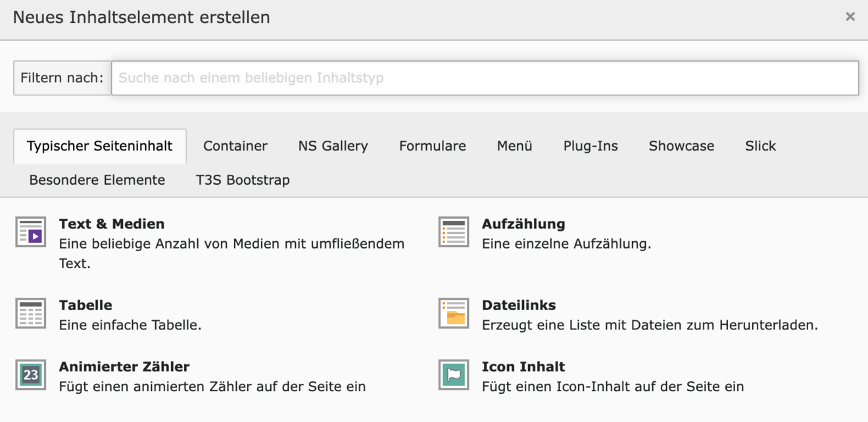Switch to the T3S Bootstrap tab
Viewport: 868px width, 422px height.
243,180
